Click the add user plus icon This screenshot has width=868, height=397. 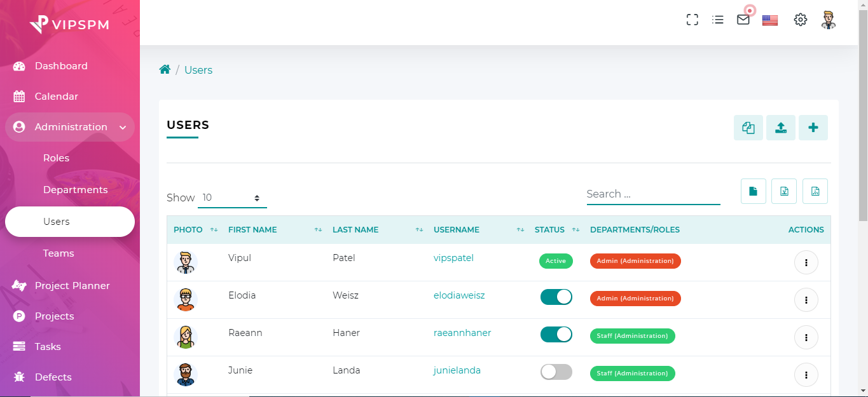[x=813, y=128]
